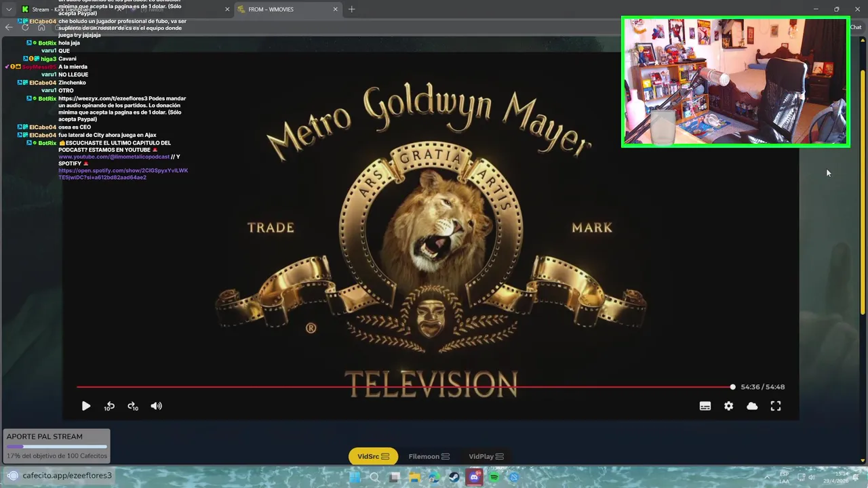The width and height of the screenshot is (868, 488).
Task: Open the Windows Start menu
Action: [354, 477]
